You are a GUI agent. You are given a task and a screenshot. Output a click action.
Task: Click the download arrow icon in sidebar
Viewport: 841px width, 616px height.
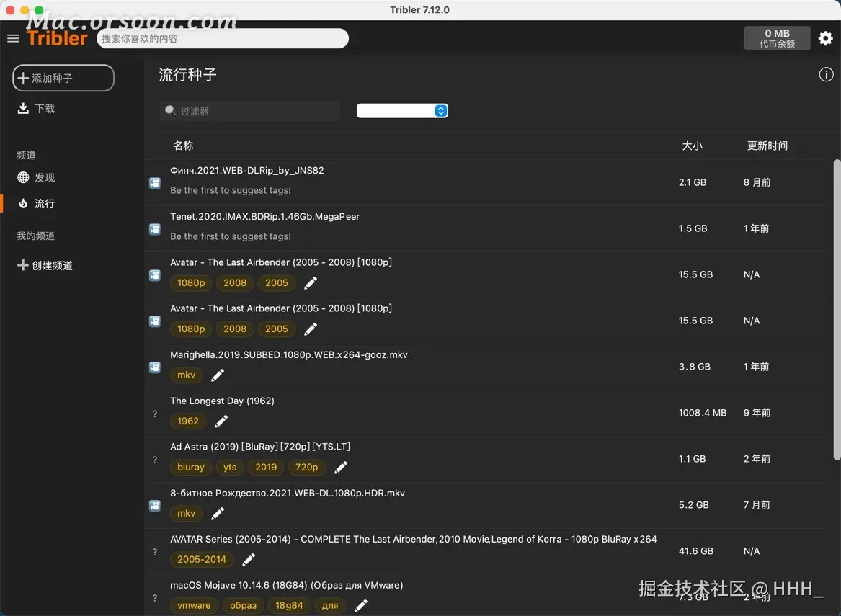[23, 108]
